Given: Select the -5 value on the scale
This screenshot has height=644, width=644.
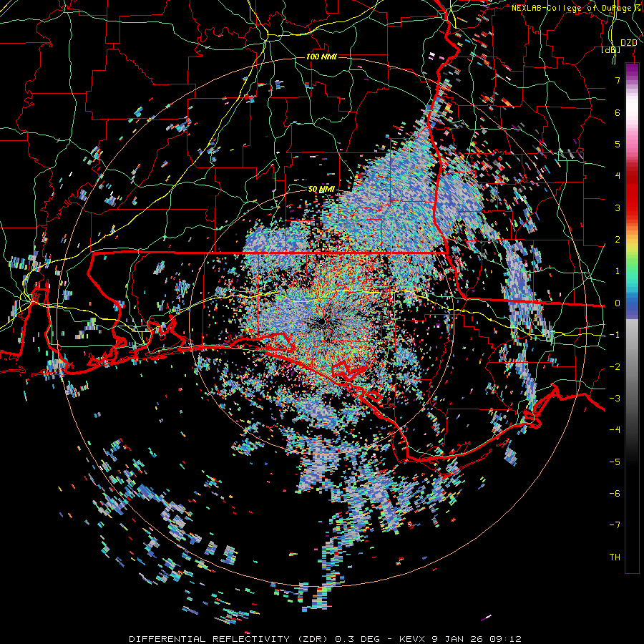Looking at the screenshot, I should [x=615, y=462].
